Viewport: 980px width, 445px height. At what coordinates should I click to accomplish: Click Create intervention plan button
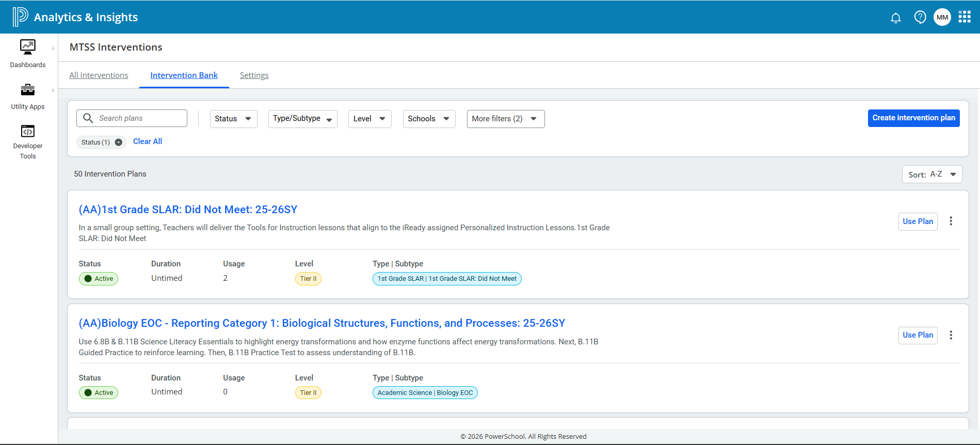[x=914, y=118]
